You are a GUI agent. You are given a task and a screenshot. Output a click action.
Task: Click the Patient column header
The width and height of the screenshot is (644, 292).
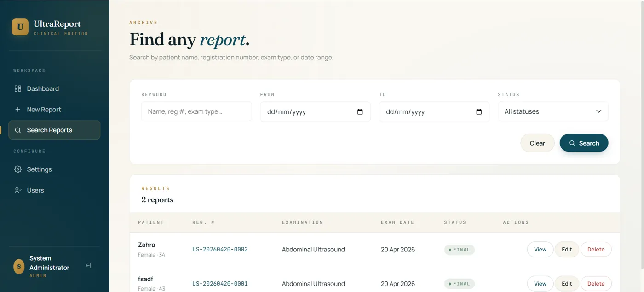point(151,222)
